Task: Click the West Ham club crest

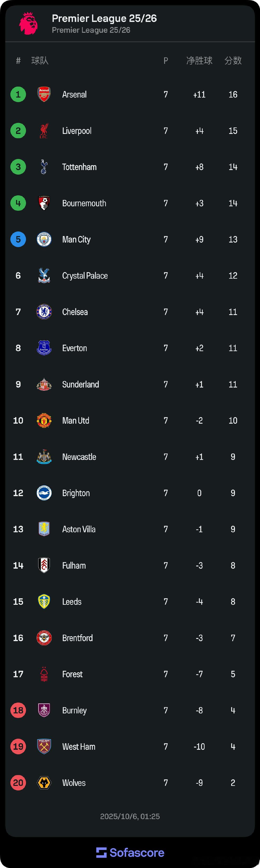Action: pos(44,746)
